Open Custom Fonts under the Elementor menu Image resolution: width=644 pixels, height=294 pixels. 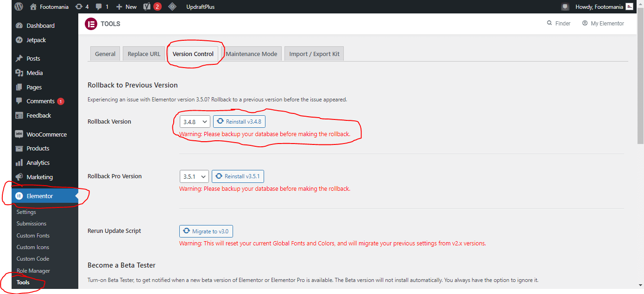(33, 235)
